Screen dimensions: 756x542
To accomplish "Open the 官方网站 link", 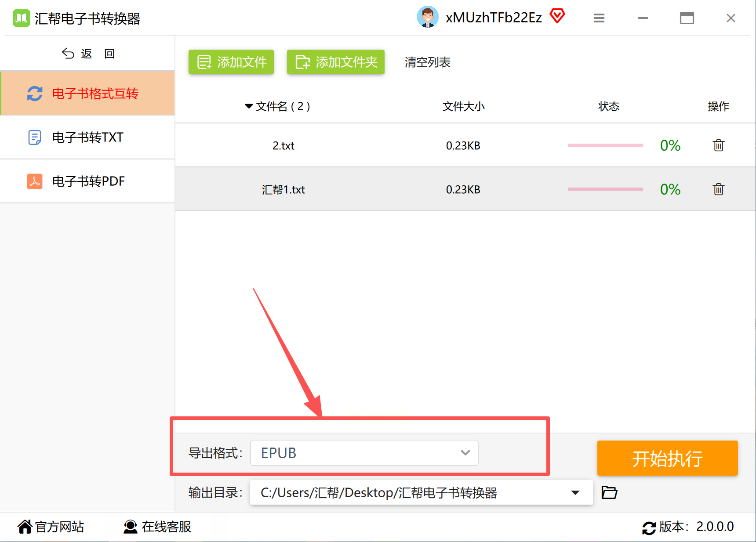I will tap(60, 527).
